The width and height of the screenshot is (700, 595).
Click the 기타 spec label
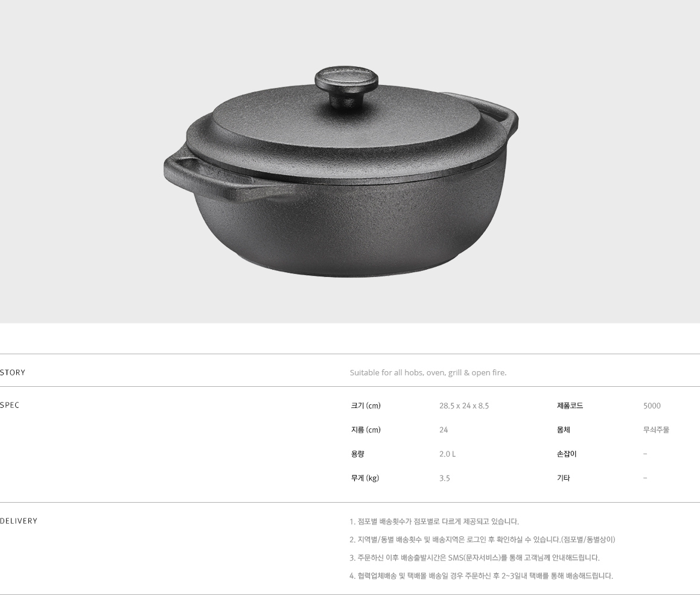[564, 478]
